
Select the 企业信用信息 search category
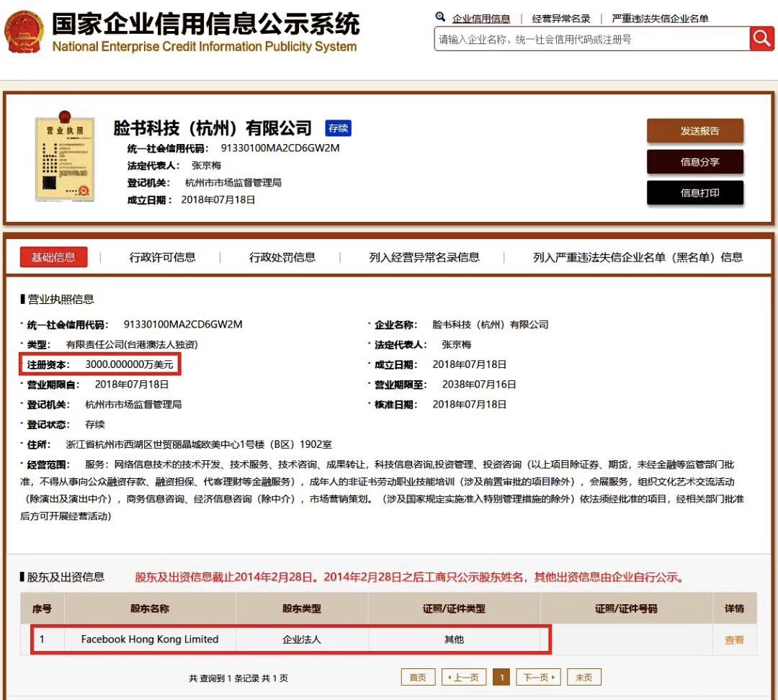[480, 19]
